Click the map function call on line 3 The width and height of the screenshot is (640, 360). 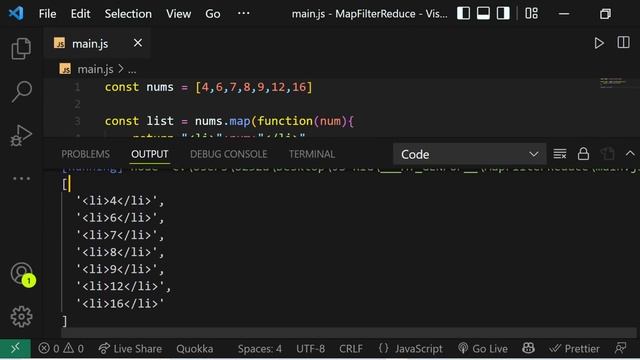pos(240,121)
